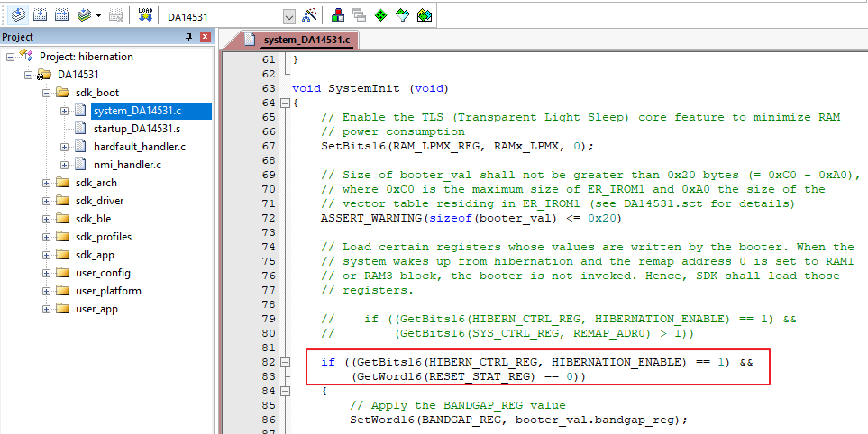Click the system_DA14531.c tab file icon
Screen dimensions: 868x434
click(x=250, y=40)
